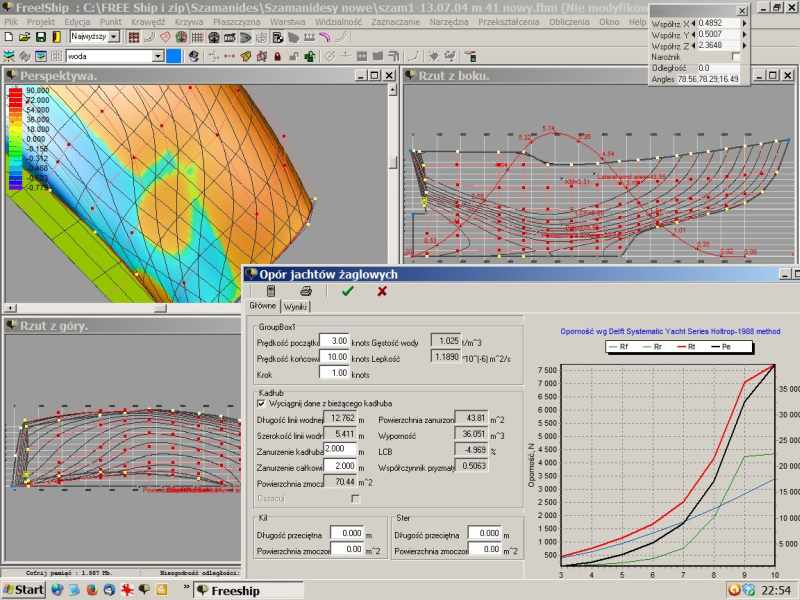This screenshot has width=800, height=600.
Task: Click the pink curved surface icon
Action: coord(325,37)
